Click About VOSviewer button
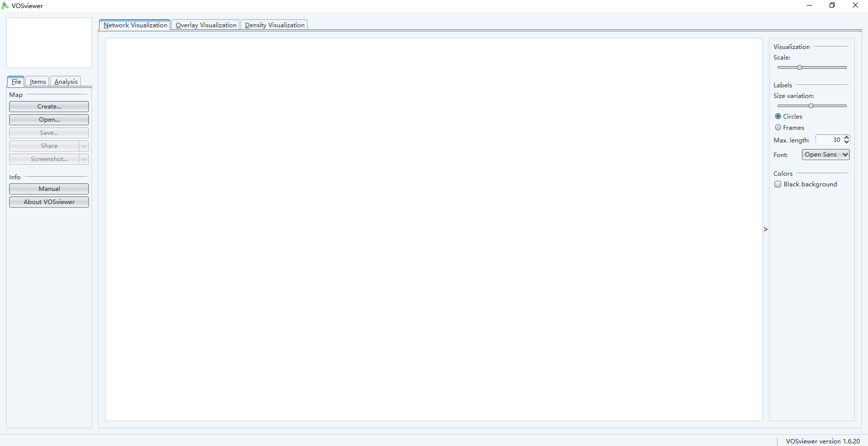The width and height of the screenshot is (868, 446). click(x=49, y=202)
